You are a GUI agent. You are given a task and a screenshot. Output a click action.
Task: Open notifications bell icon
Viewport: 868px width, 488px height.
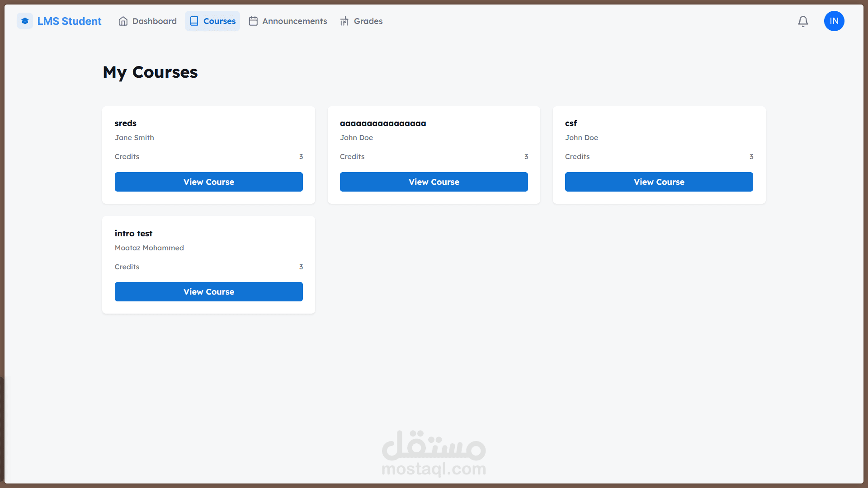803,21
